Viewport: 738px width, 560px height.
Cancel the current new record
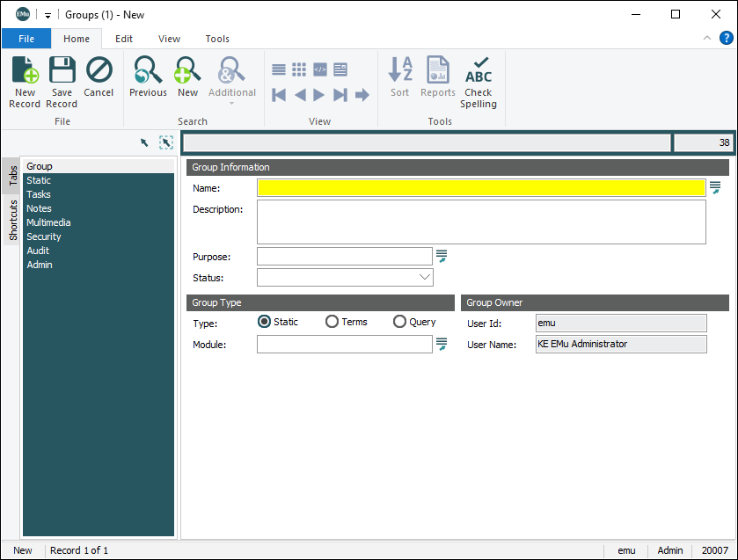(99, 77)
